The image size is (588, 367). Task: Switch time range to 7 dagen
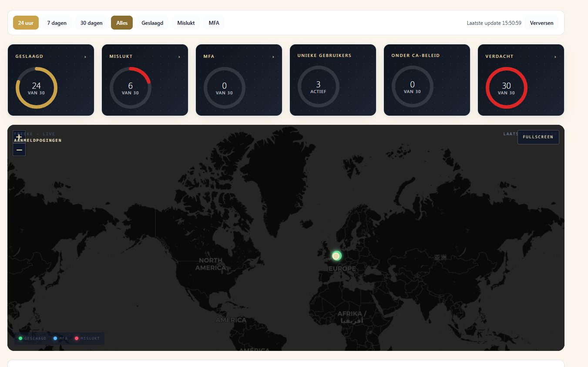(x=57, y=23)
